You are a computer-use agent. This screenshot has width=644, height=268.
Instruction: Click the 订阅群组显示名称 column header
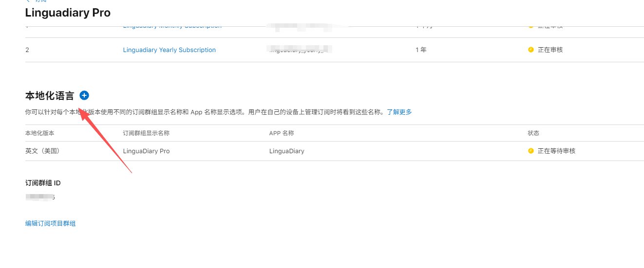146,133
